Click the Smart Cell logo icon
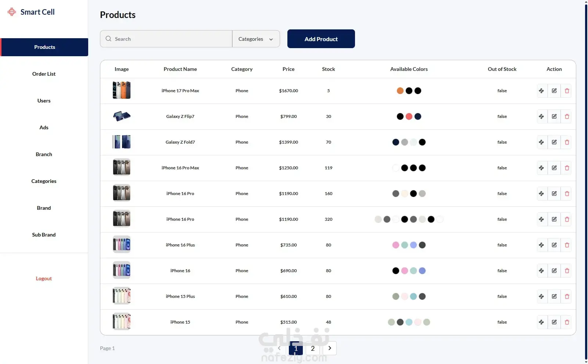 (x=12, y=12)
